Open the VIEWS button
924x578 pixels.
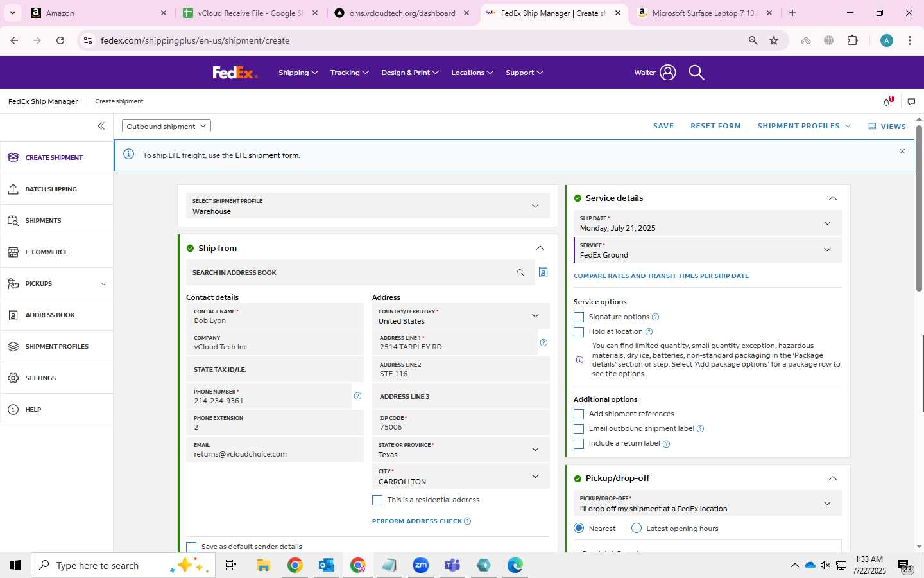coord(887,126)
